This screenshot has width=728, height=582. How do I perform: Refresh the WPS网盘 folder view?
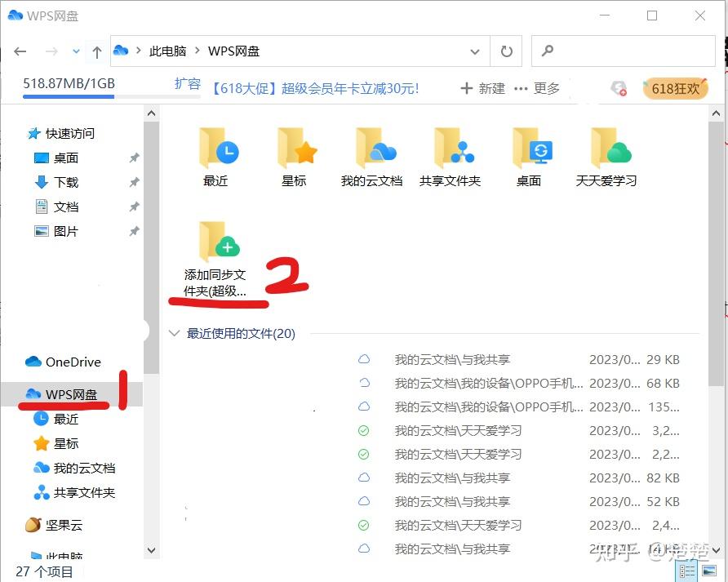click(x=507, y=51)
